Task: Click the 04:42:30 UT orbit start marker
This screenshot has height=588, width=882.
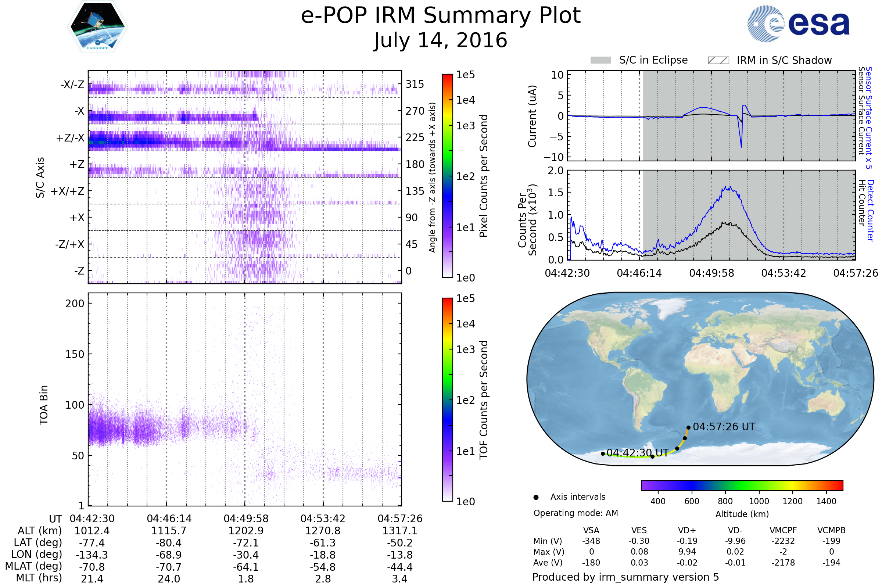Action: [x=603, y=454]
